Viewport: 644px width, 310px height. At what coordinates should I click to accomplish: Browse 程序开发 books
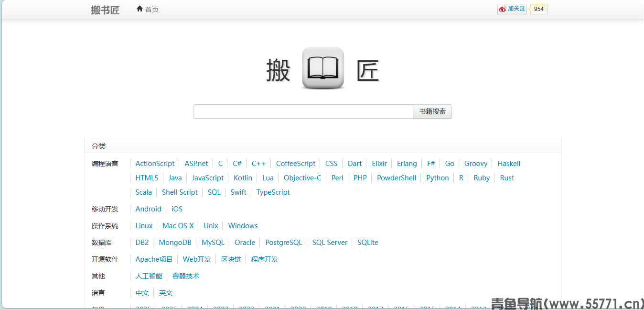point(264,259)
